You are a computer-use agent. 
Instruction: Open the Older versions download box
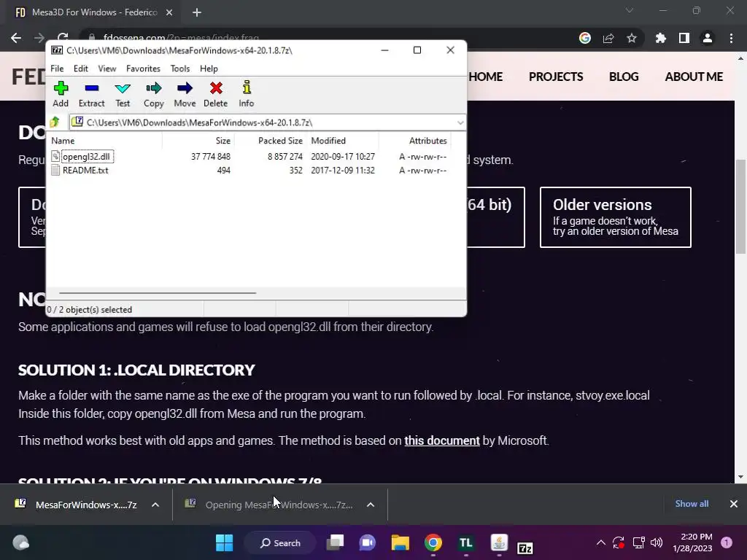point(616,217)
